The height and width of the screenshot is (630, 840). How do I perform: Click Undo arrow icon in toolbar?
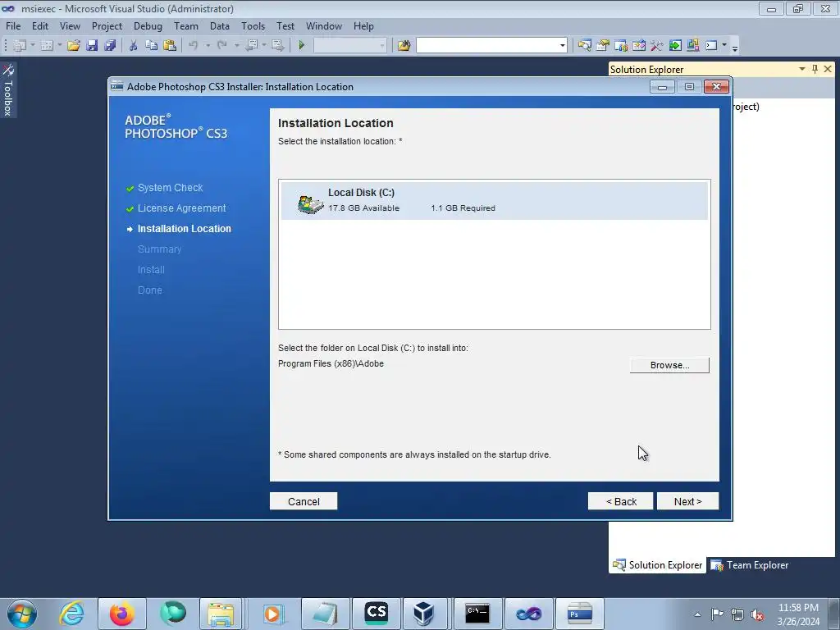[194, 46]
